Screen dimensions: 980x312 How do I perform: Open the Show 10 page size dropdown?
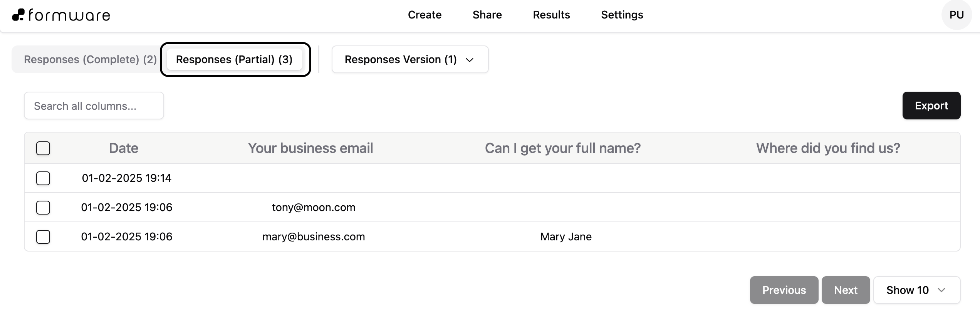click(916, 290)
